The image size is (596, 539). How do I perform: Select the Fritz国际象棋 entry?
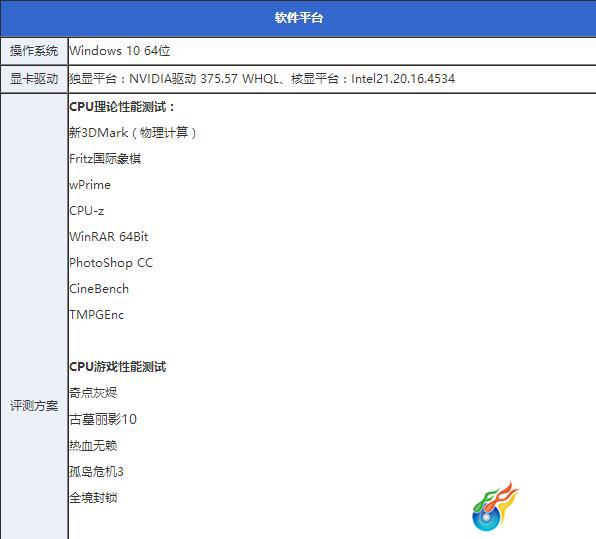click(x=105, y=159)
